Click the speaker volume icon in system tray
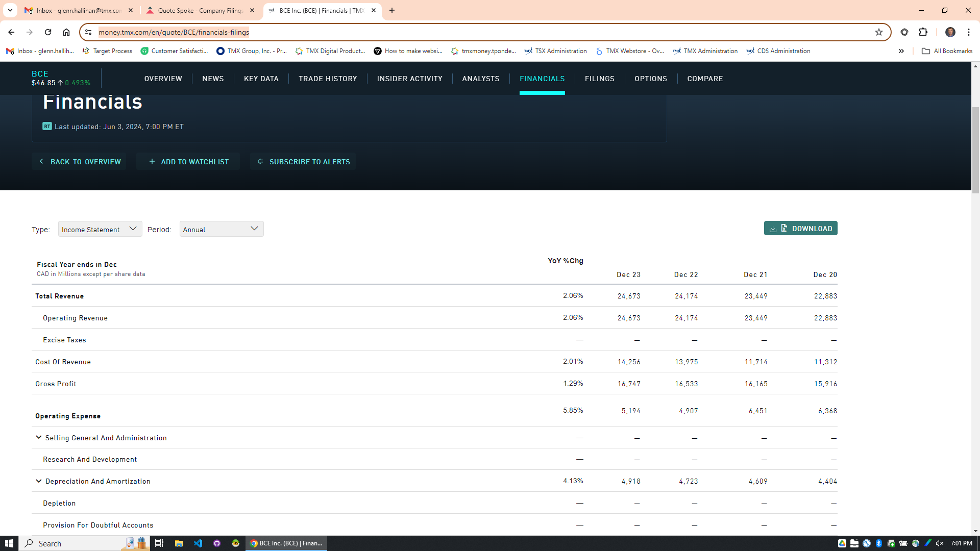980x551 pixels. tap(940, 543)
